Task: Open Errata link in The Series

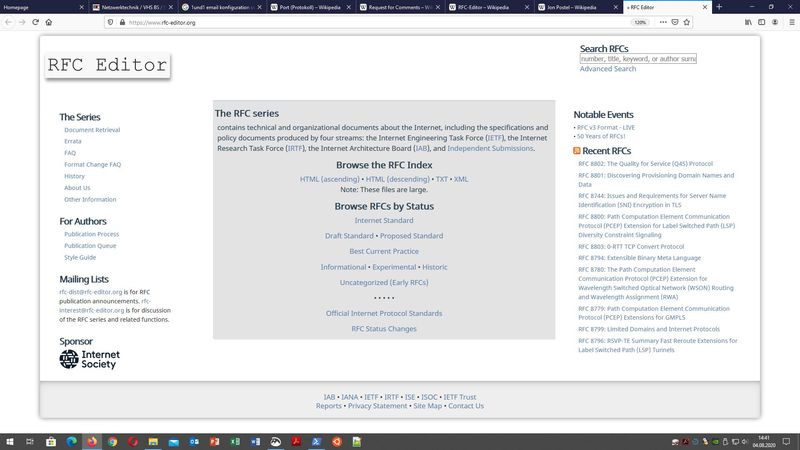Action: tap(72, 141)
